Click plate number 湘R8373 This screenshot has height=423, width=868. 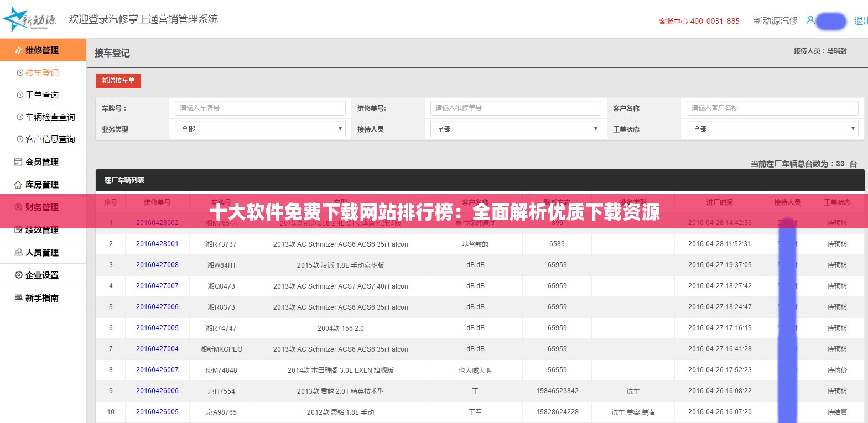[x=221, y=307]
